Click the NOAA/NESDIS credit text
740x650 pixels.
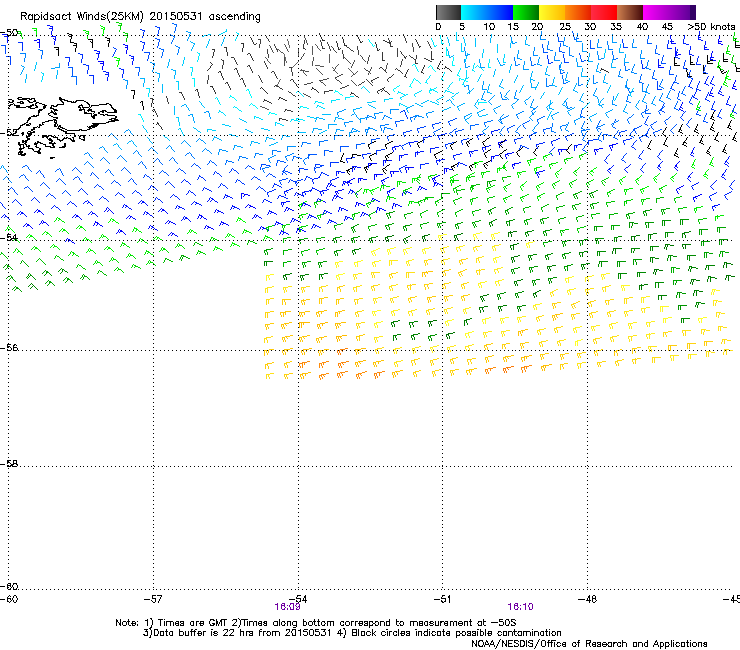click(x=589, y=644)
